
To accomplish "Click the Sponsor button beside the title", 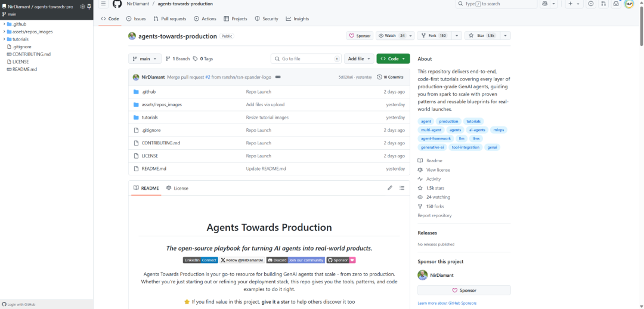I will [x=360, y=36].
